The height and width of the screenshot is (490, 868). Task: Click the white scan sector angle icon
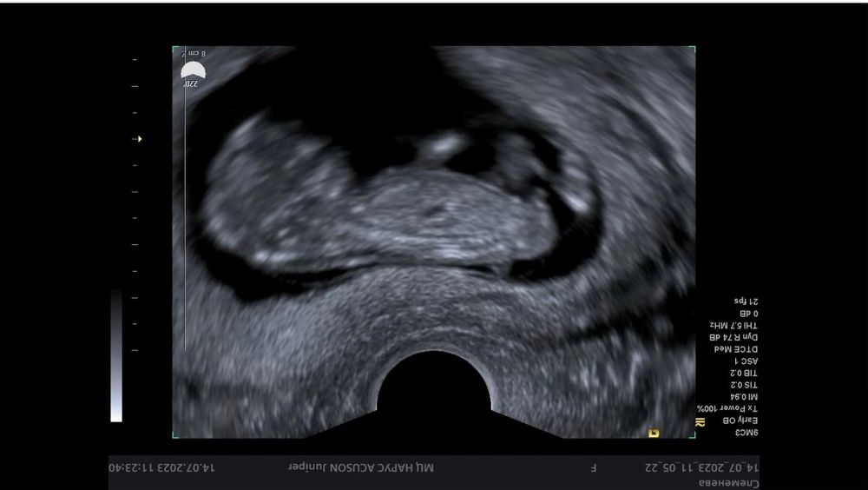point(193,70)
